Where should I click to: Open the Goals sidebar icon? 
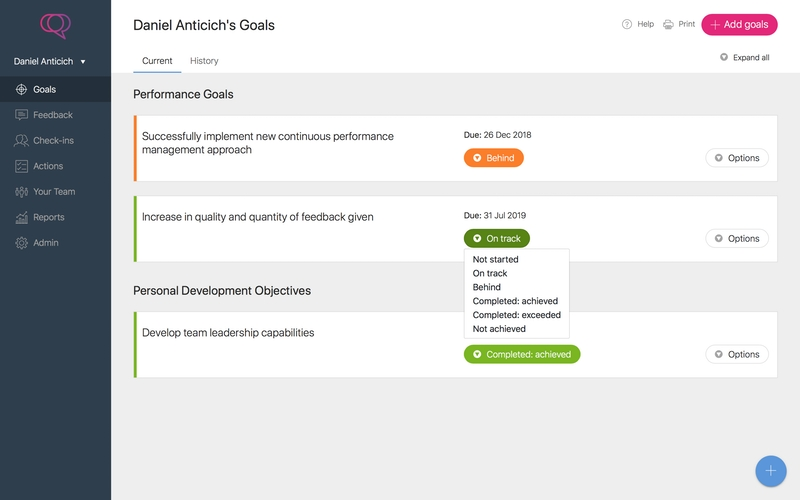[x=22, y=90]
